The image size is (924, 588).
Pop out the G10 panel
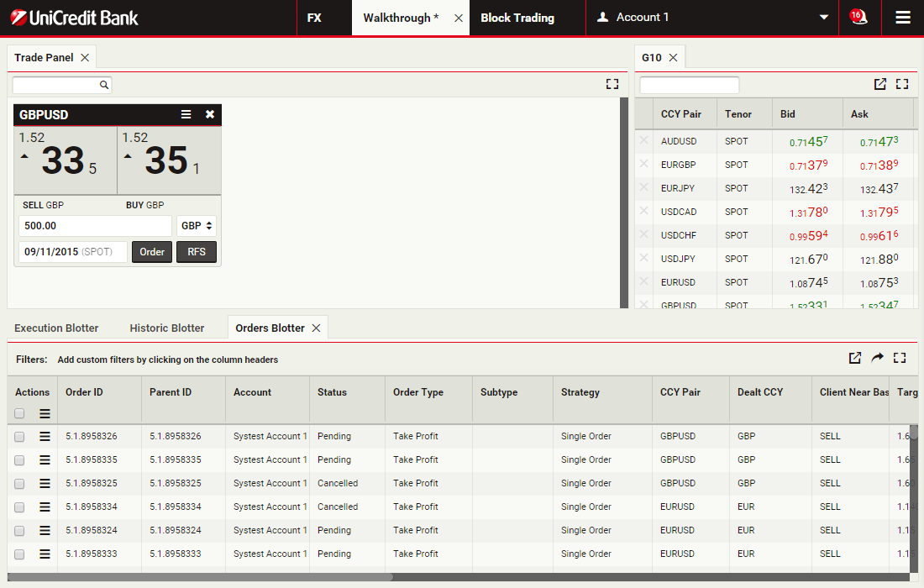tap(879, 84)
